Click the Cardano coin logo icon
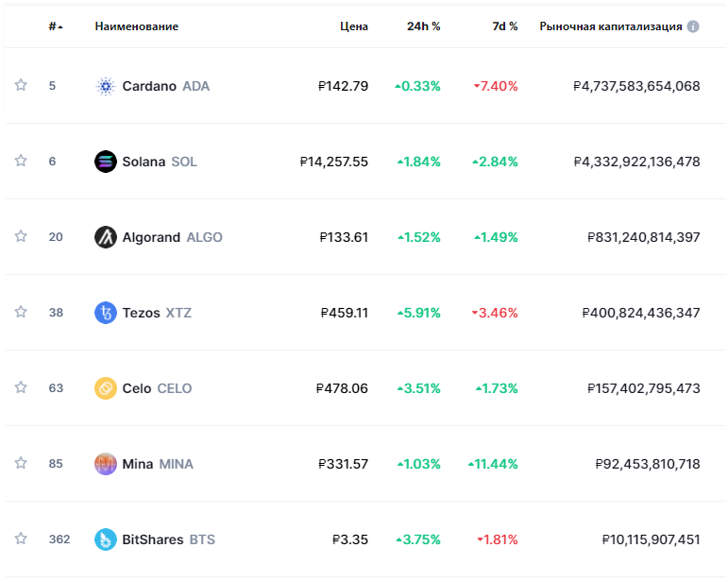Viewport: 728px width, 582px height. pyautogui.click(x=105, y=86)
